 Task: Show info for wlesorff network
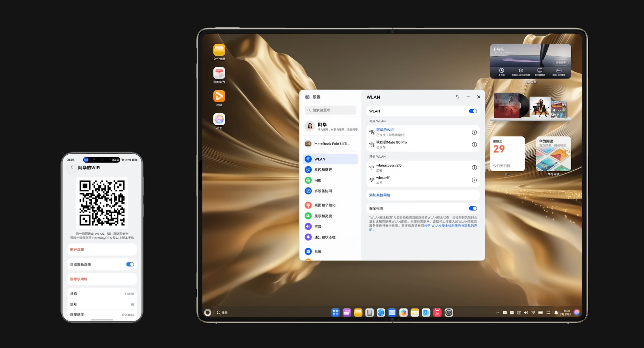[x=474, y=180]
